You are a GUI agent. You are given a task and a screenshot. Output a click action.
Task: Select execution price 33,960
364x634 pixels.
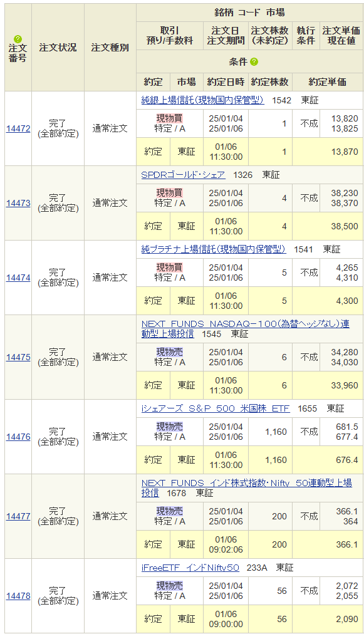345,385
